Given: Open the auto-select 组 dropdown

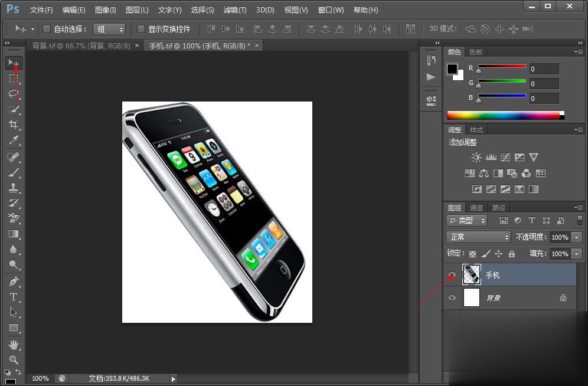Looking at the screenshot, I should point(109,29).
